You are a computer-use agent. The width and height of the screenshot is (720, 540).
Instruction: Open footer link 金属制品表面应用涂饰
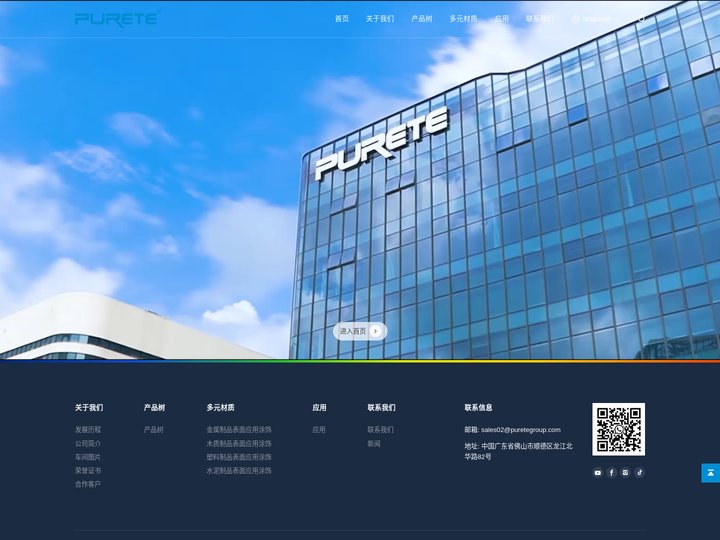click(x=239, y=430)
